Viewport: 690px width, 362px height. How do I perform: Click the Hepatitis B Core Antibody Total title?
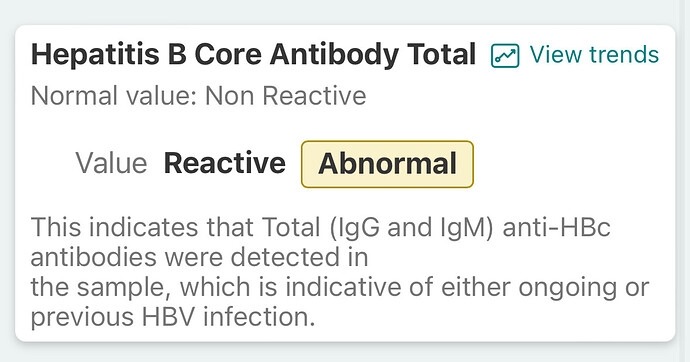point(253,55)
